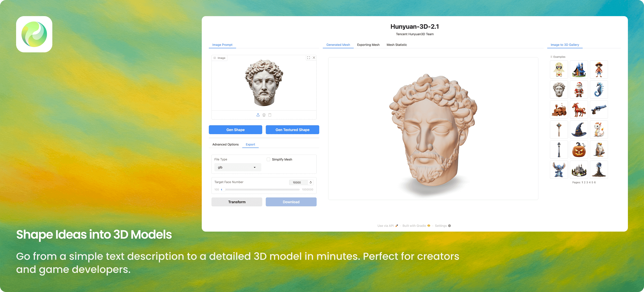Viewport: 644px width, 292px height.
Task: Remove the uploaded image with X icon
Action: pyautogui.click(x=314, y=58)
